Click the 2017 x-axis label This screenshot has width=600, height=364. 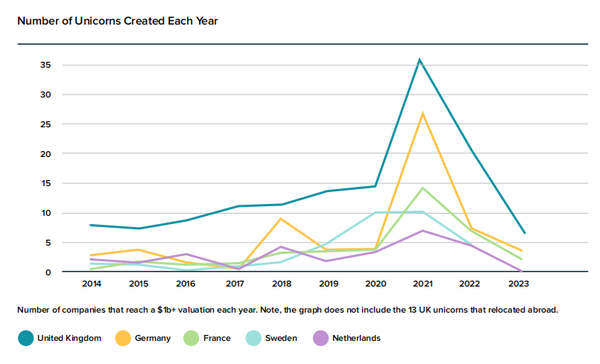pos(235,284)
